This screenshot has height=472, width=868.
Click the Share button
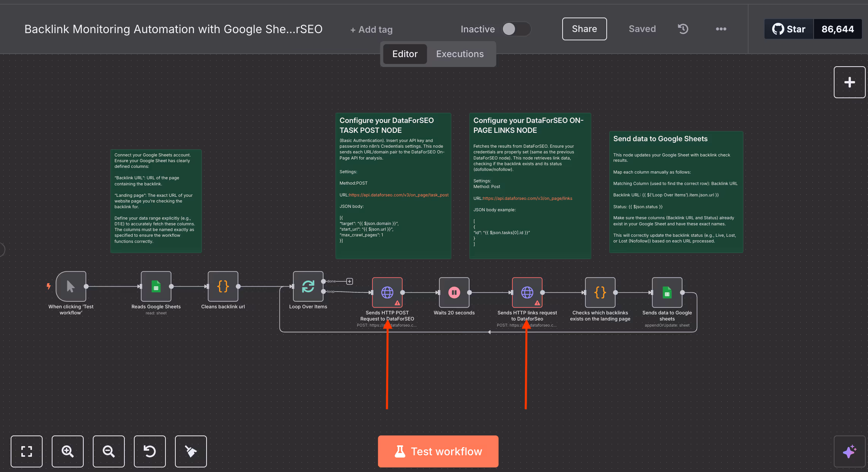tap(585, 29)
